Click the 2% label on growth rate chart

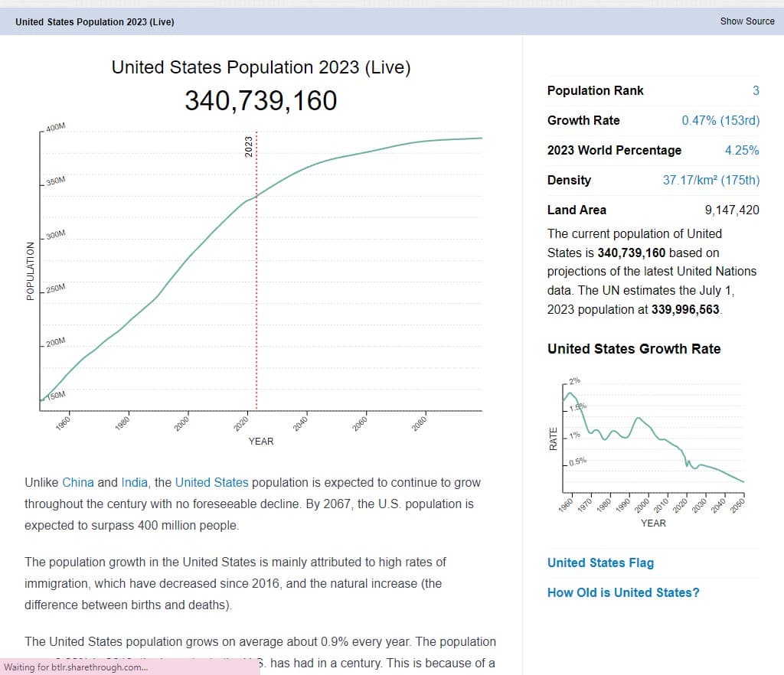tap(574, 380)
